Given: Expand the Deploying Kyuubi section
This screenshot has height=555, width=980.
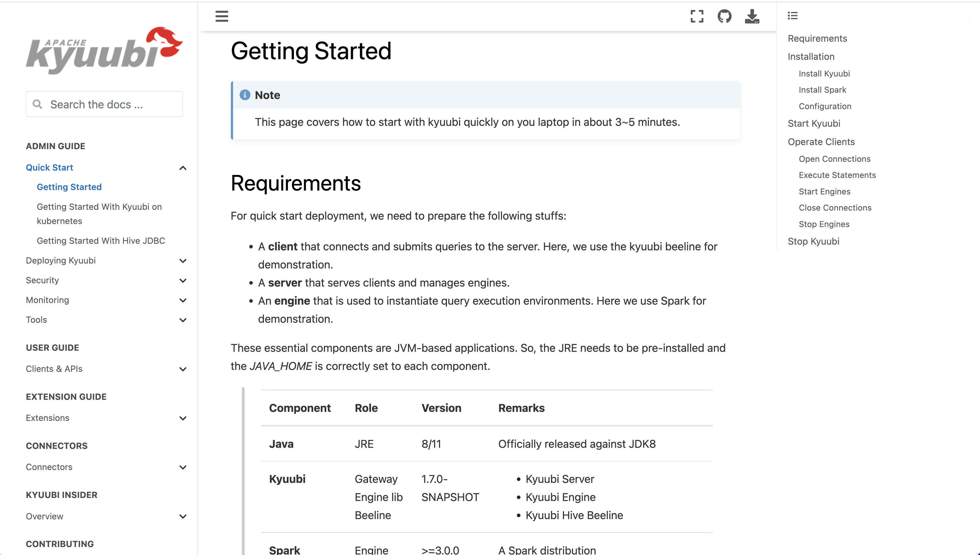Looking at the screenshot, I should pyautogui.click(x=183, y=261).
